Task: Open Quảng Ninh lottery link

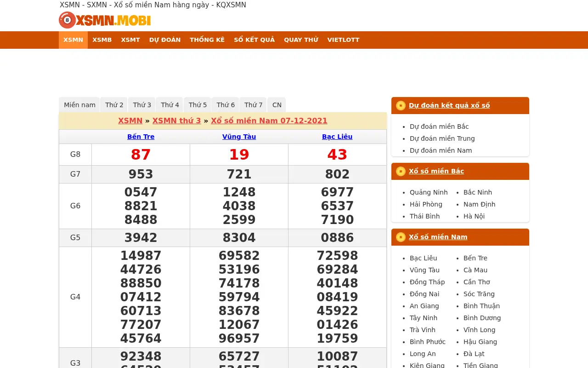Action: coord(429,192)
